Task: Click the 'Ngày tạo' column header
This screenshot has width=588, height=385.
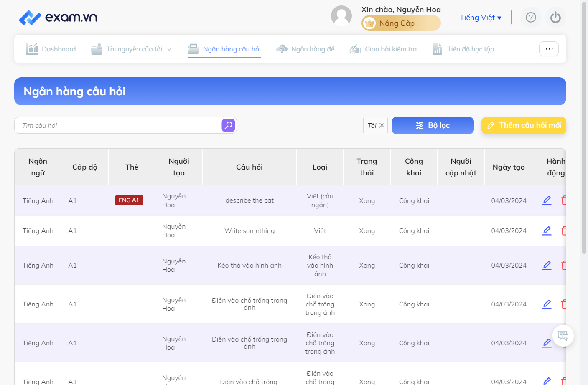Action: (509, 167)
